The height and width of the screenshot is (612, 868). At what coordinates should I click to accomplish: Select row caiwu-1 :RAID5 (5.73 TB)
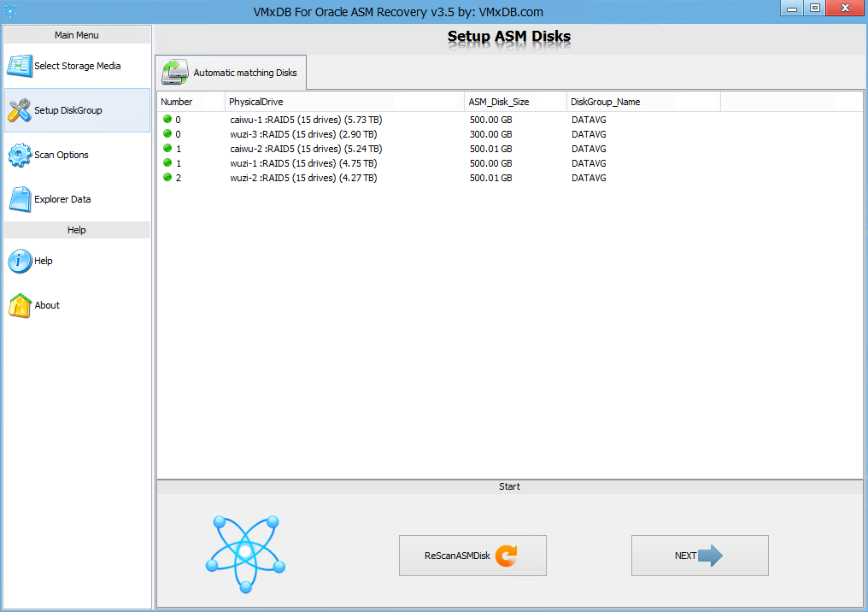coord(509,120)
